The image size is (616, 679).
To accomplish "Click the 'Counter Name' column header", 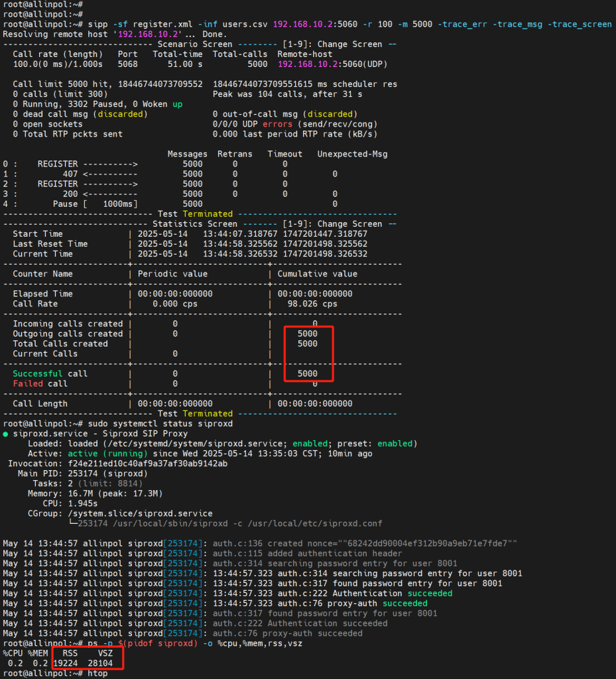I will (x=43, y=274).
